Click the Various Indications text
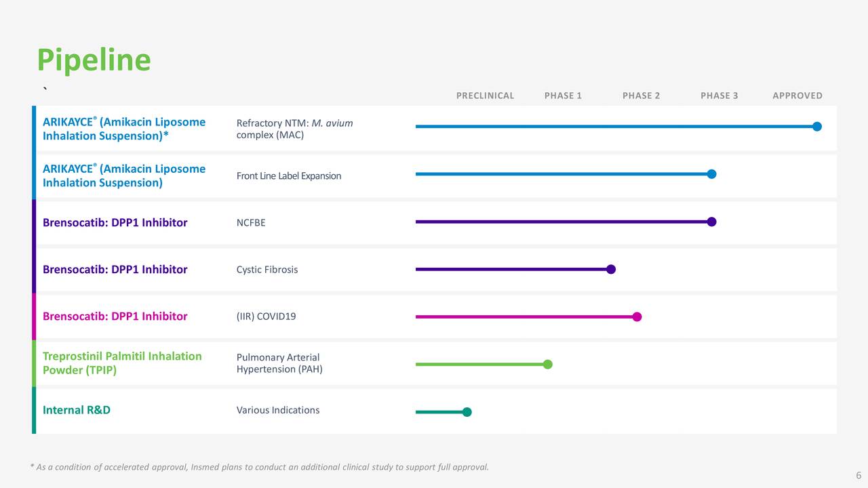 pyautogui.click(x=277, y=410)
